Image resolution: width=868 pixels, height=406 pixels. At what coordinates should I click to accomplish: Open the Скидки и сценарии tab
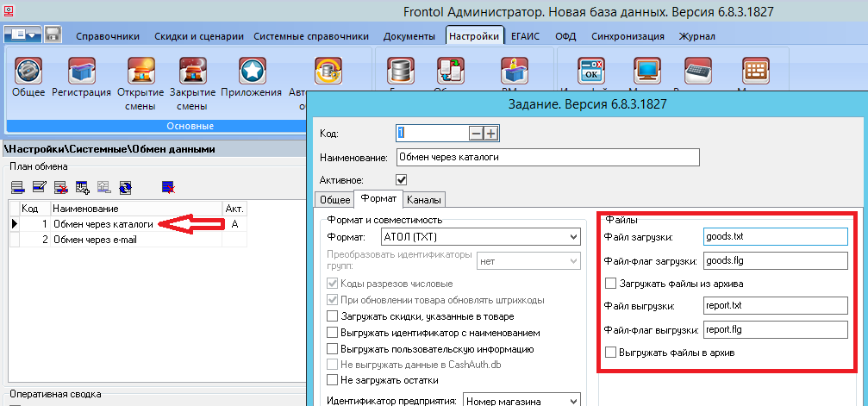(x=199, y=36)
